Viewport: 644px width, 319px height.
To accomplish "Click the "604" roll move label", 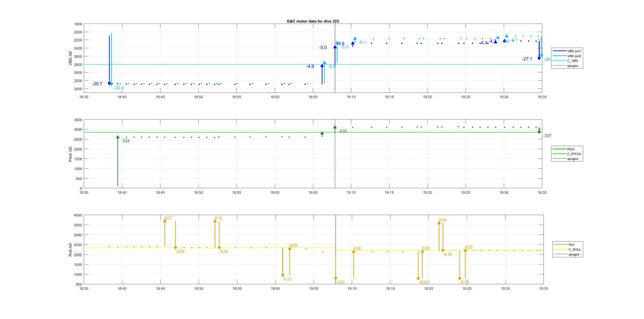I will 443,220.
